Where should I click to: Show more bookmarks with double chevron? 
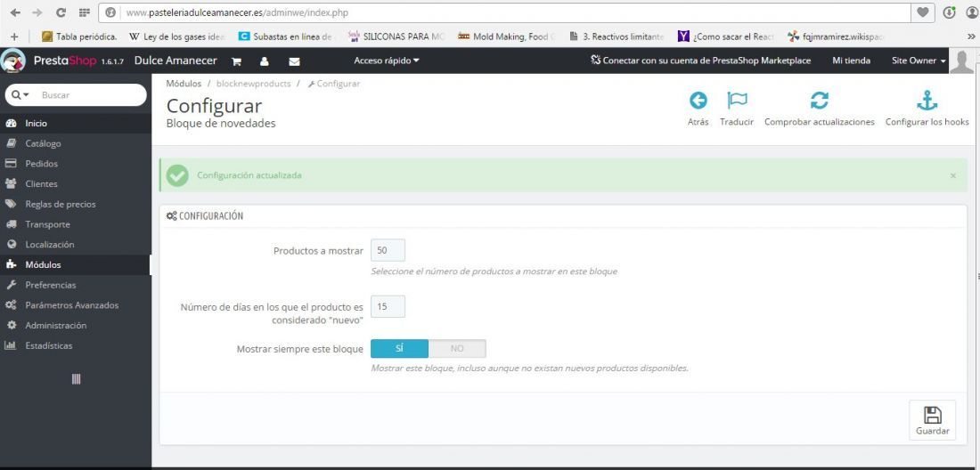(x=971, y=36)
